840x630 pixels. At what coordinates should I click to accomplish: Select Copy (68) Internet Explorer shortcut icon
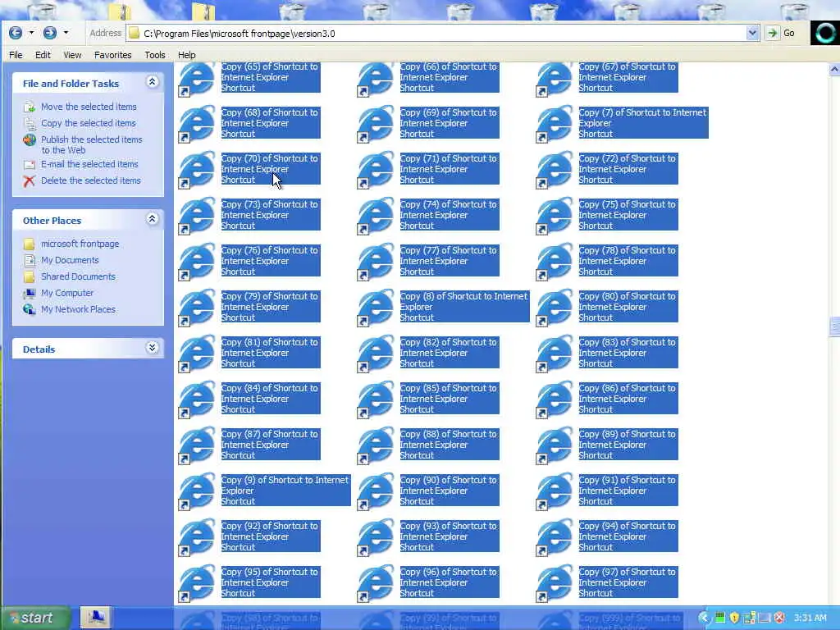point(197,124)
